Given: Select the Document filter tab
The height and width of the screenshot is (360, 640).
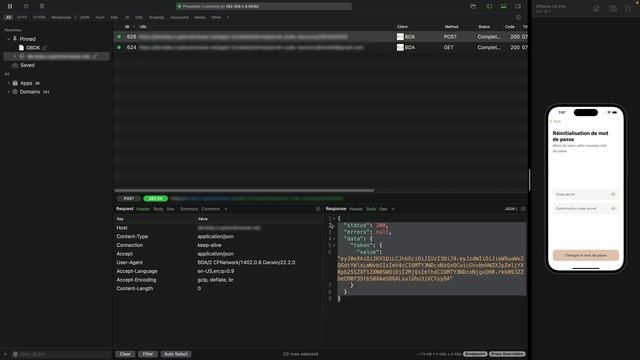Looking at the screenshot, I should point(180,18).
